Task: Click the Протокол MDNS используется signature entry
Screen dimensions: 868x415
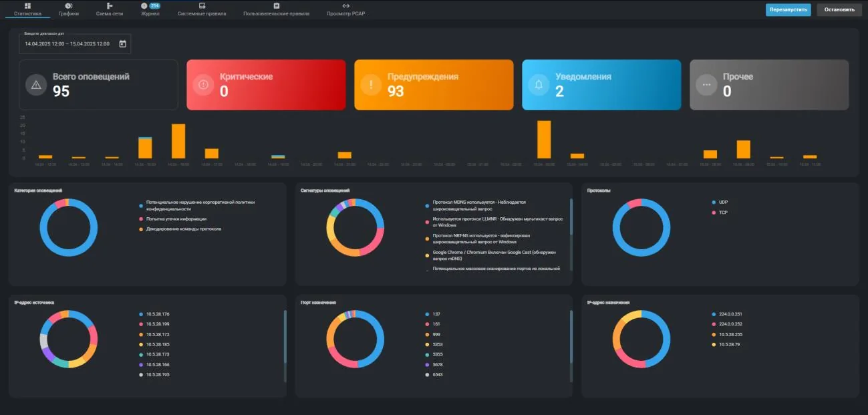Action: coord(475,205)
